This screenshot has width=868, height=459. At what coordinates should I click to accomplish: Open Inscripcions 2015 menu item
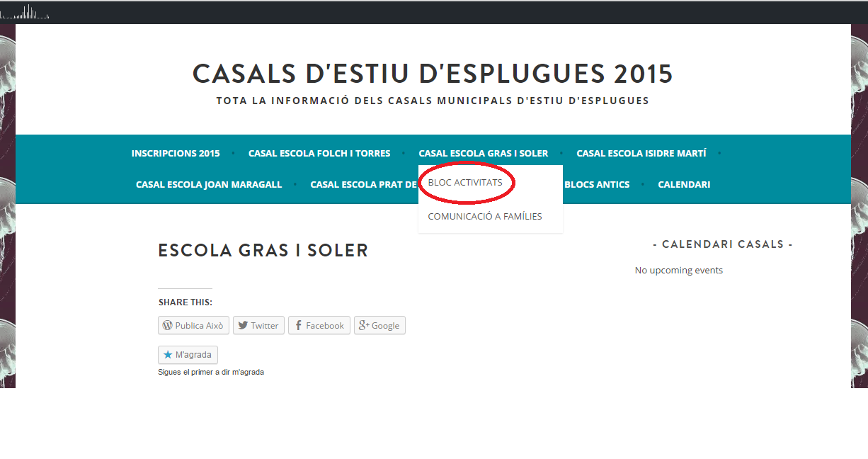(x=176, y=154)
